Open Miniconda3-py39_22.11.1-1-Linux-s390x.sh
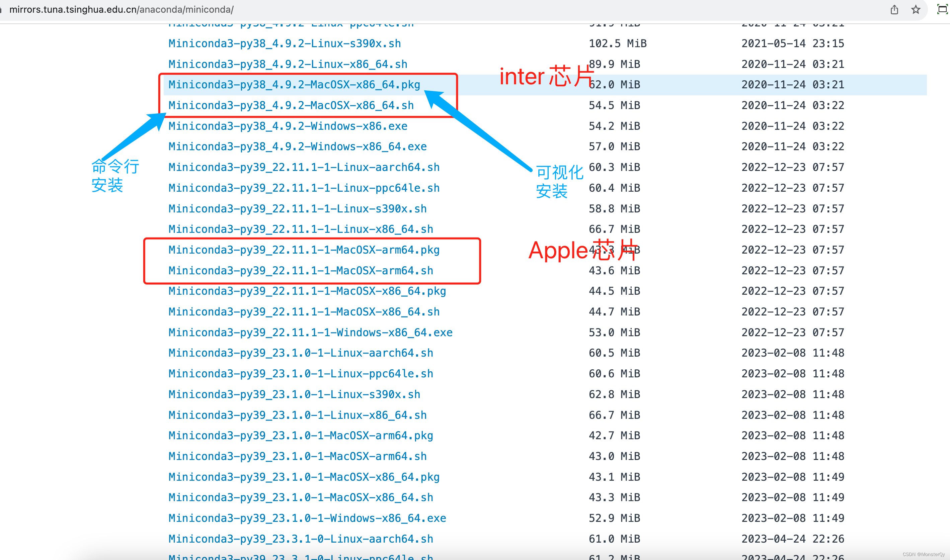This screenshot has width=950, height=560. tap(298, 209)
